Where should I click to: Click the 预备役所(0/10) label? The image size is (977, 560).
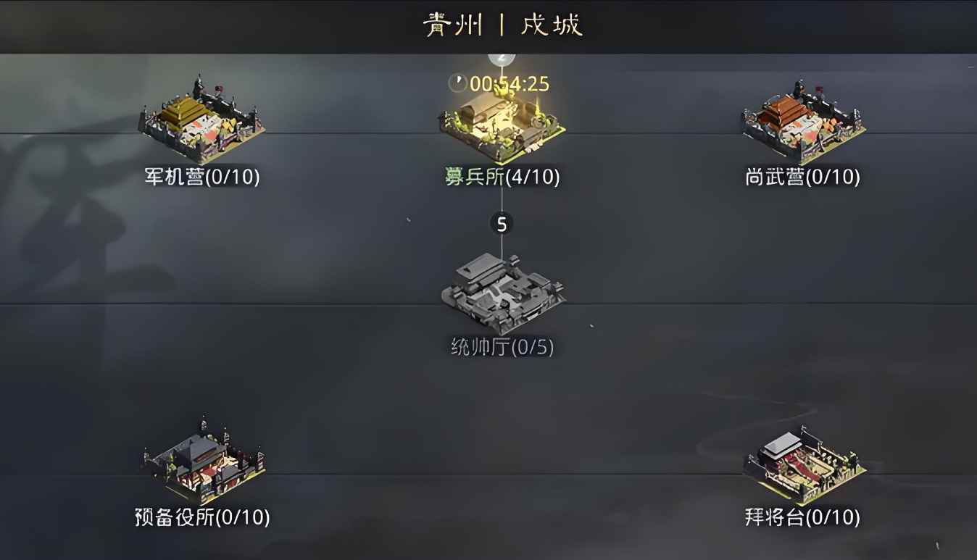(x=202, y=517)
